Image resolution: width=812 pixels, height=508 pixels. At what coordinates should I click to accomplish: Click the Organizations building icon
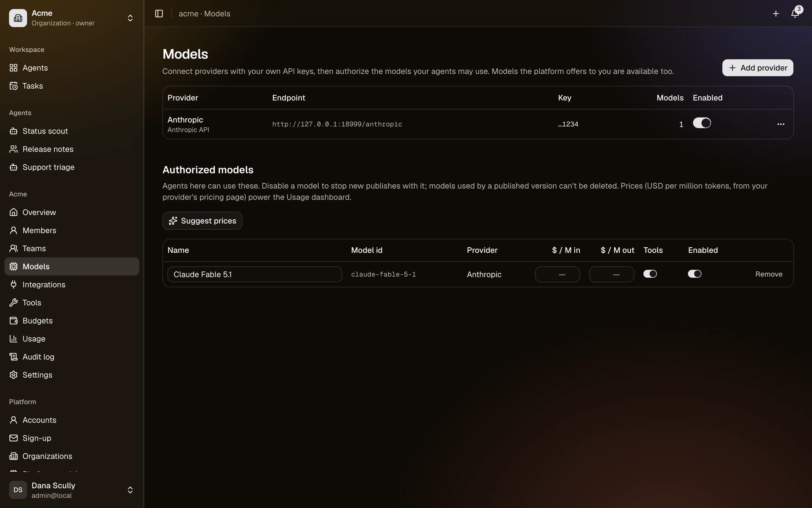point(14,456)
